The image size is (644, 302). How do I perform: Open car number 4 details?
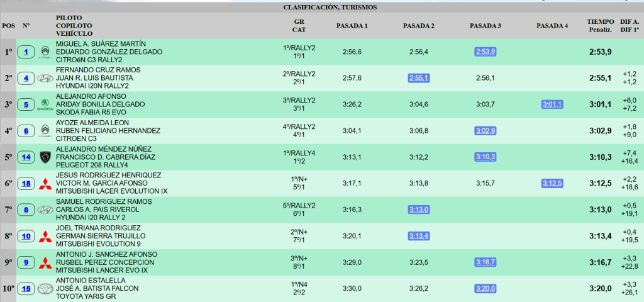pyautogui.click(x=26, y=79)
